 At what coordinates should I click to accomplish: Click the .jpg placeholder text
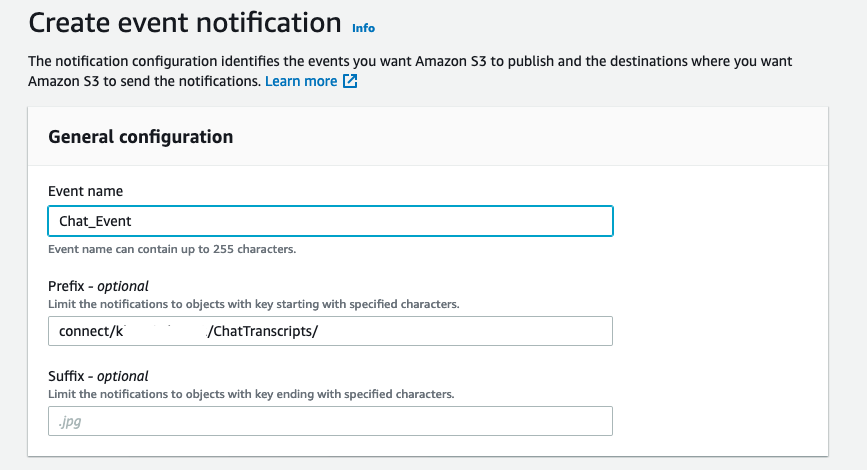[x=70, y=421]
